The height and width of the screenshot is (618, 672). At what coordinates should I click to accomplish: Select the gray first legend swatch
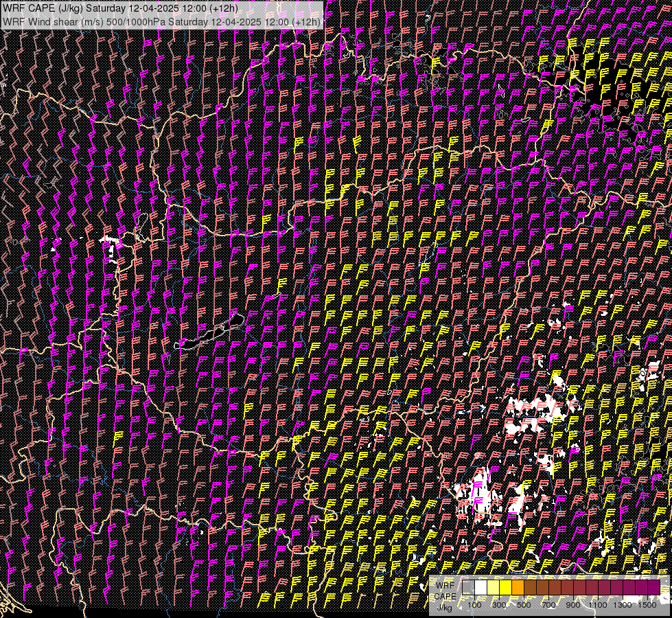point(468,588)
